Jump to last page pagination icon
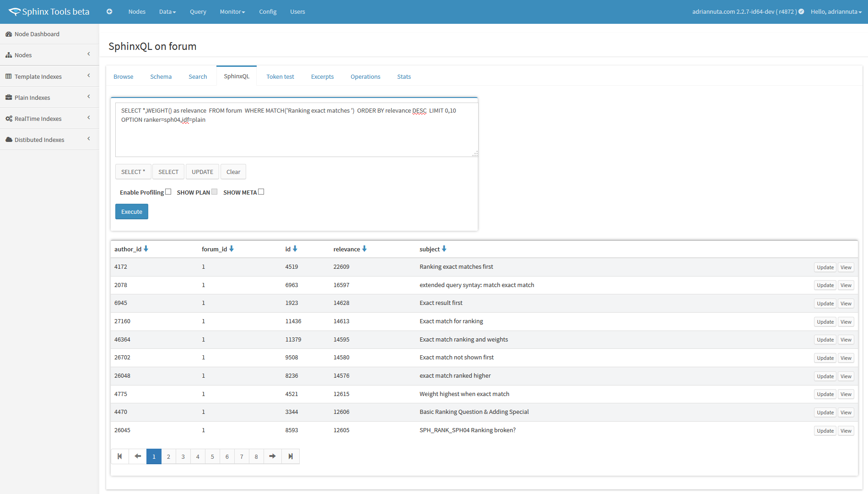Viewport: 868px width, 494px height. (291, 456)
